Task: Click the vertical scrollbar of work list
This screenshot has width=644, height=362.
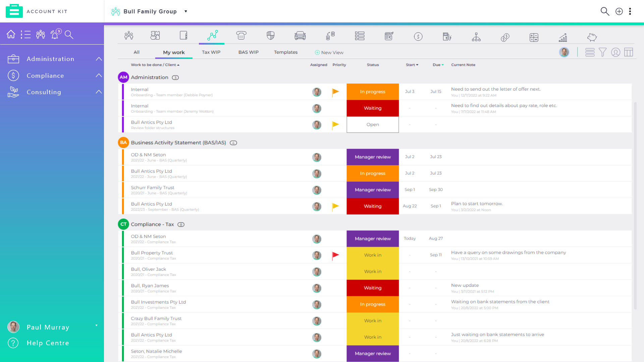Action: click(x=635, y=205)
